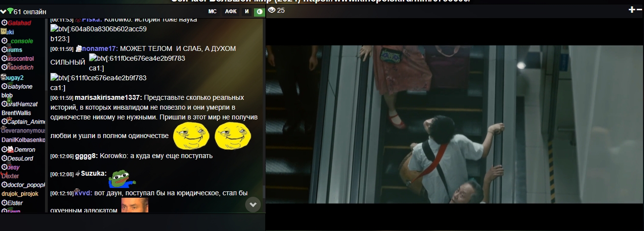644x231 pixels.
Task: Select user nabididich in user list
Action: click(21, 68)
